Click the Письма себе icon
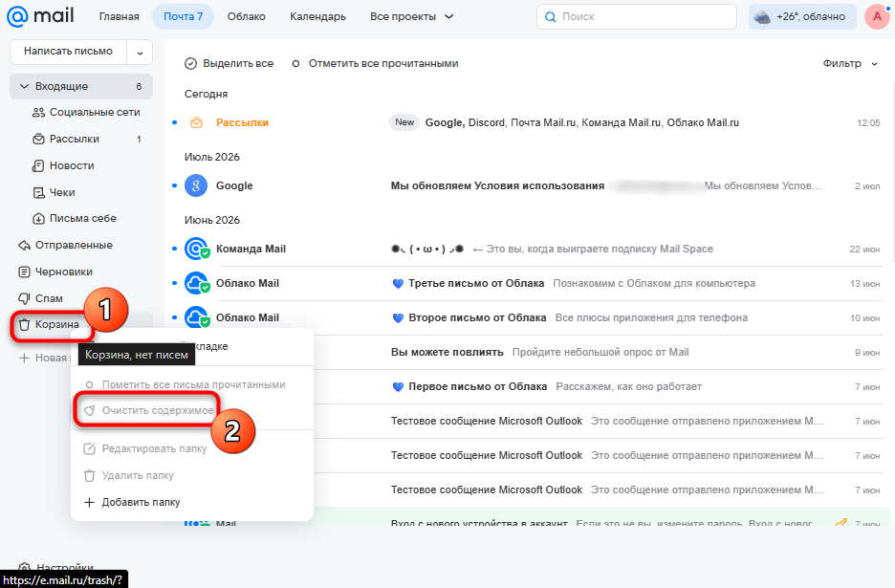 pyautogui.click(x=38, y=219)
